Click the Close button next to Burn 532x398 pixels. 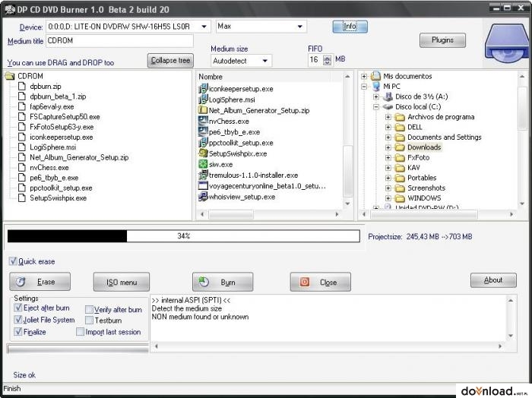(x=321, y=282)
